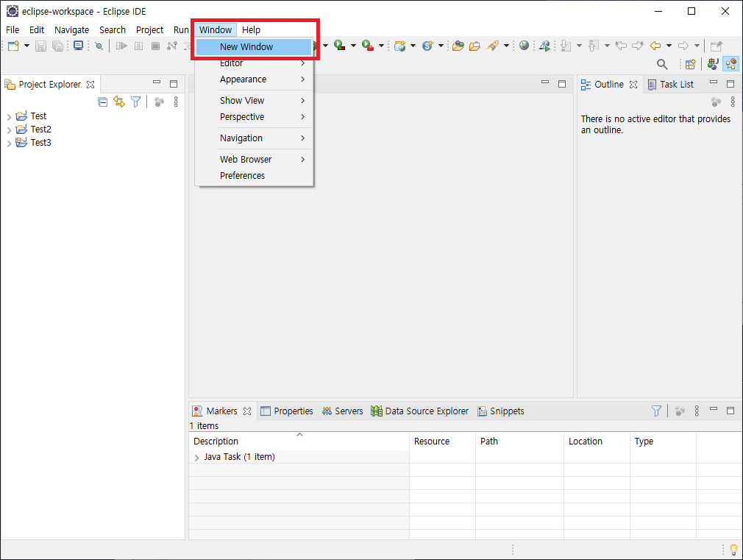Click the New Servlet icon

[x=428, y=46]
